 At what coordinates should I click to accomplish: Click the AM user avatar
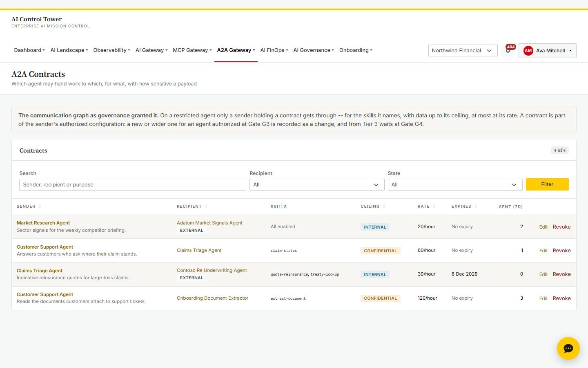[528, 51]
